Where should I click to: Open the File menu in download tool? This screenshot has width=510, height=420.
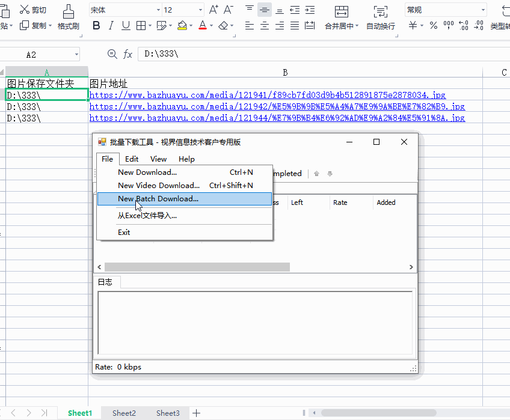107,159
